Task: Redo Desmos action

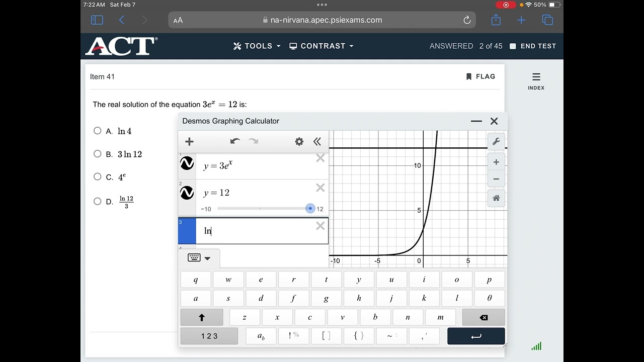Action: pos(253,141)
